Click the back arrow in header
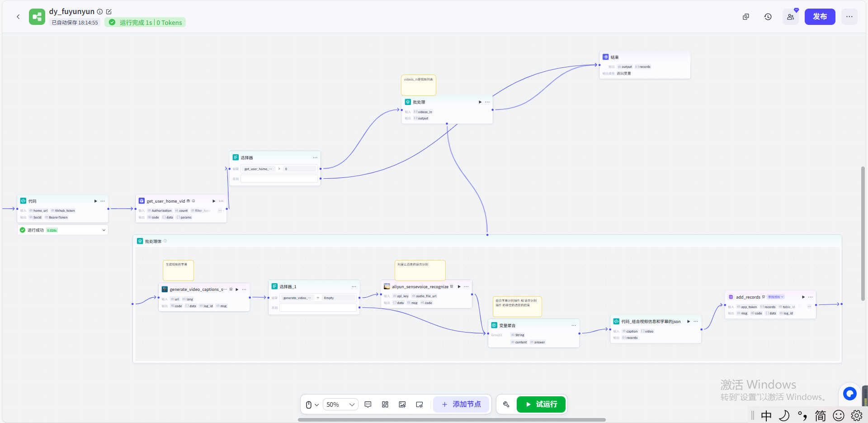This screenshot has height=423, width=868. (18, 17)
